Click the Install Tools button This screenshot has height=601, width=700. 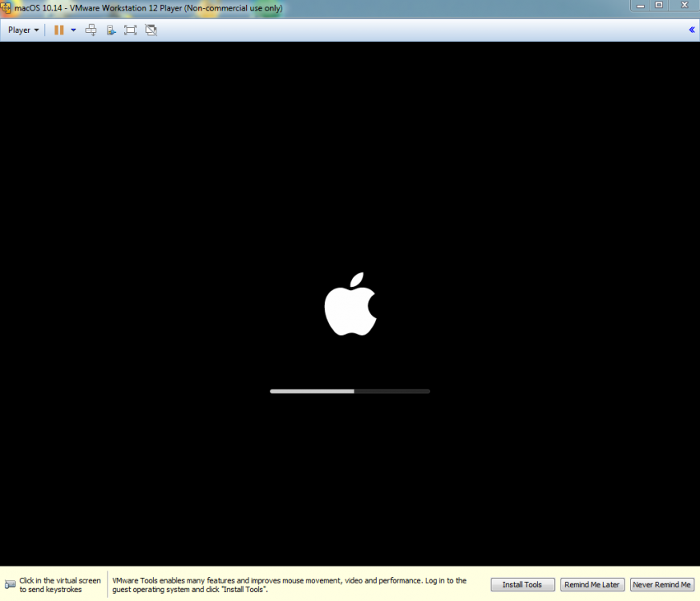pyautogui.click(x=522, y=584)
